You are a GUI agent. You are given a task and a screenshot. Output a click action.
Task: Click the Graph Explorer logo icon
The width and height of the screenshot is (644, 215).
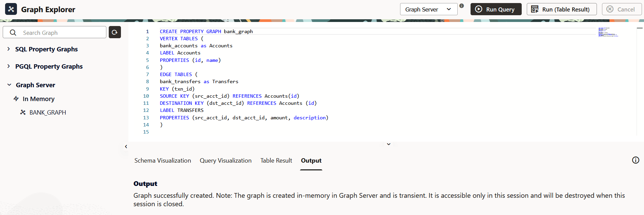click(x=11, y=9)
